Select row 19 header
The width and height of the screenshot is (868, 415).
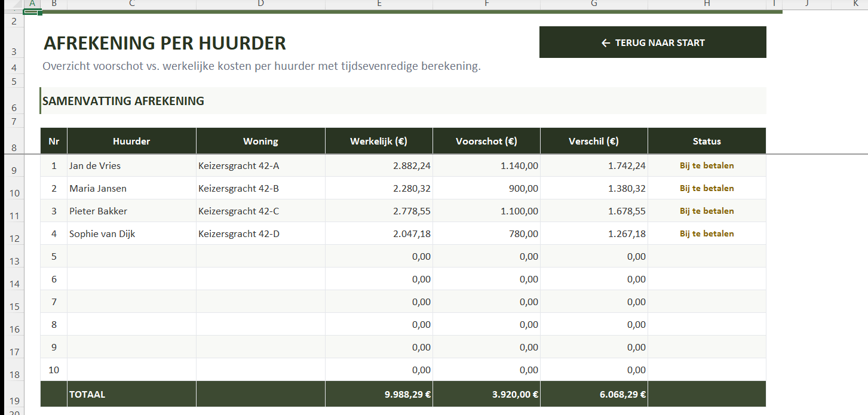click(14, 401)
